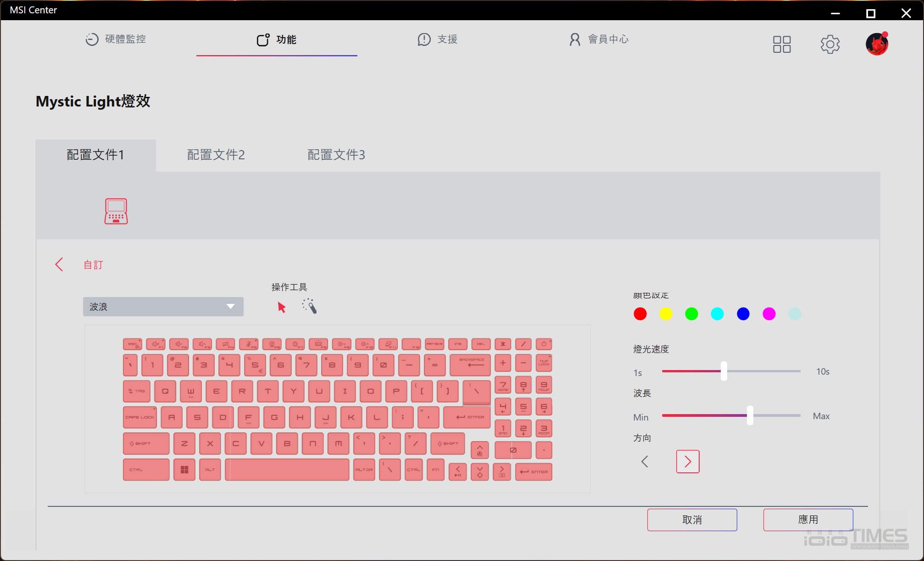Switch to 配置文件3 tab

coord(336,155)
